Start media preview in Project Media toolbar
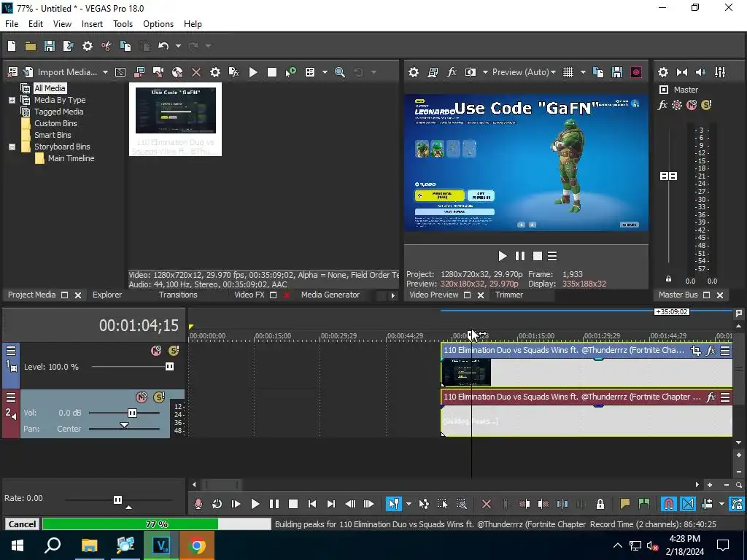The image size is (747, 560). point(253,72)
